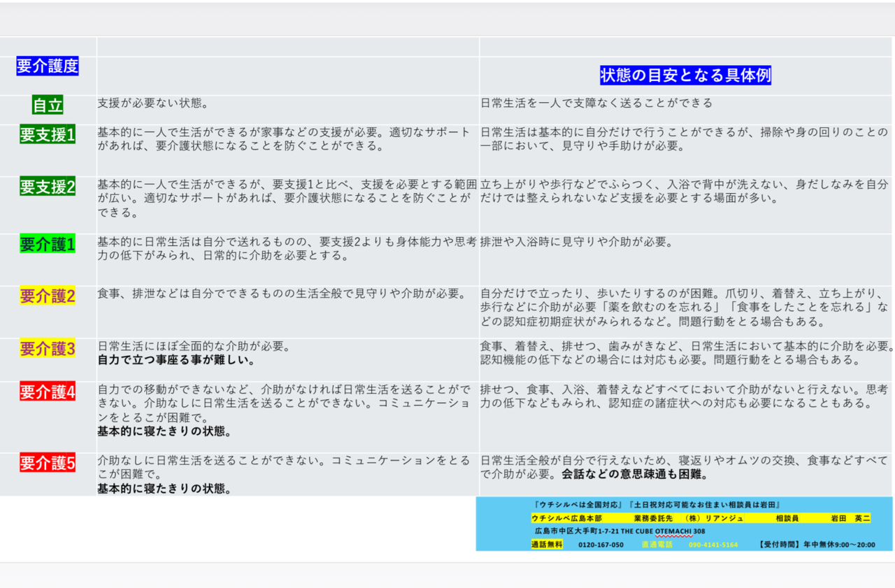Select 支援が必要ない状態 description cell

153,103
